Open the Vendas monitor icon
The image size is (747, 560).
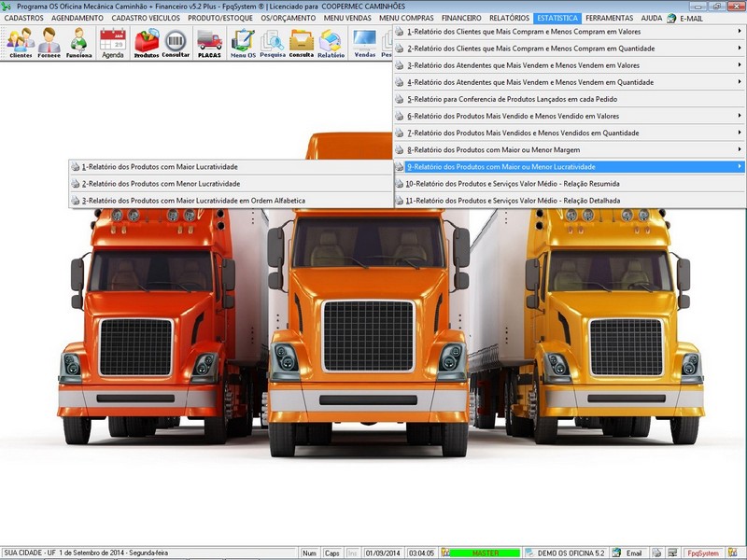point(364,42)
